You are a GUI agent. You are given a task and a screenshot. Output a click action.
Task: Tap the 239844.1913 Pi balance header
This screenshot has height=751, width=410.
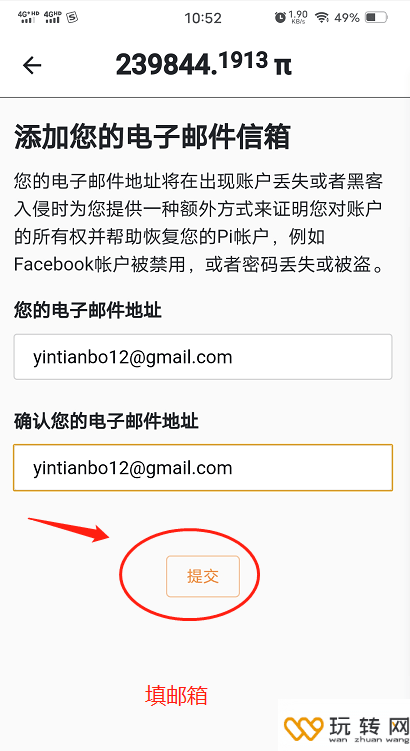click(x=204, y=64)
